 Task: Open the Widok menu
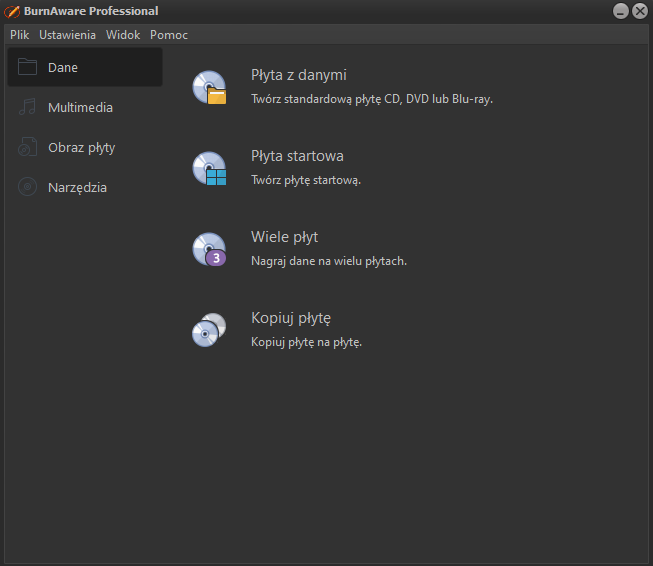pyautogui.click(x=123, y=35)
